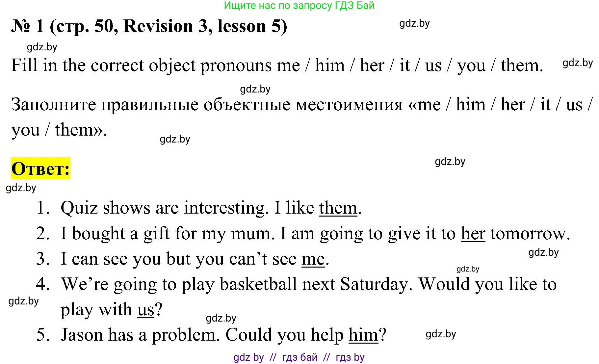Click the word 'tomorrow' in sentence 2
This screenshot has width=599, height=364.
pos(529,234)
